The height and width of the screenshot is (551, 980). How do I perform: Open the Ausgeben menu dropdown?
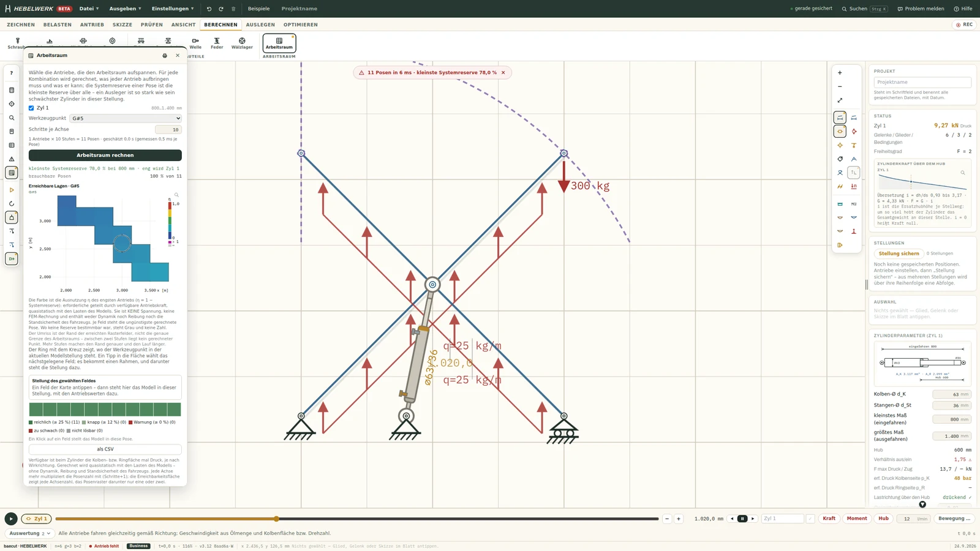coord(125,9)
